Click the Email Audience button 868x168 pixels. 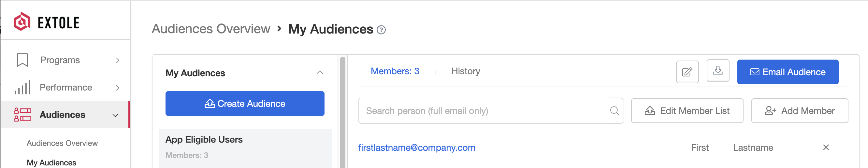[x=788, y=72]
